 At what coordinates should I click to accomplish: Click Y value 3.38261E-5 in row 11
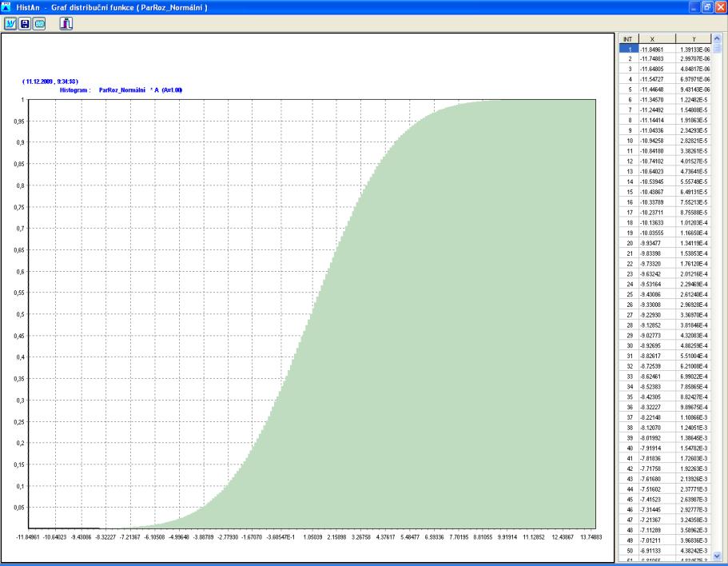tap(694, 151)
